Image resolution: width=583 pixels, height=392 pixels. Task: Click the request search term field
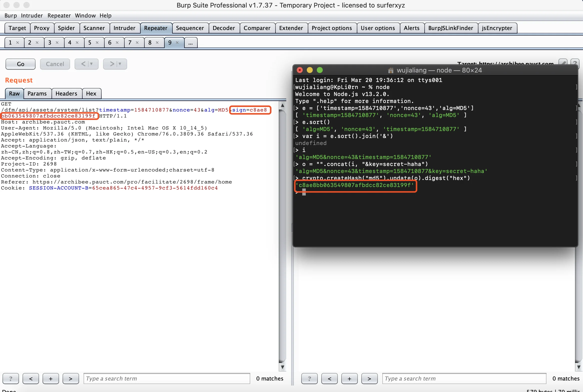(x=167, y=378)
